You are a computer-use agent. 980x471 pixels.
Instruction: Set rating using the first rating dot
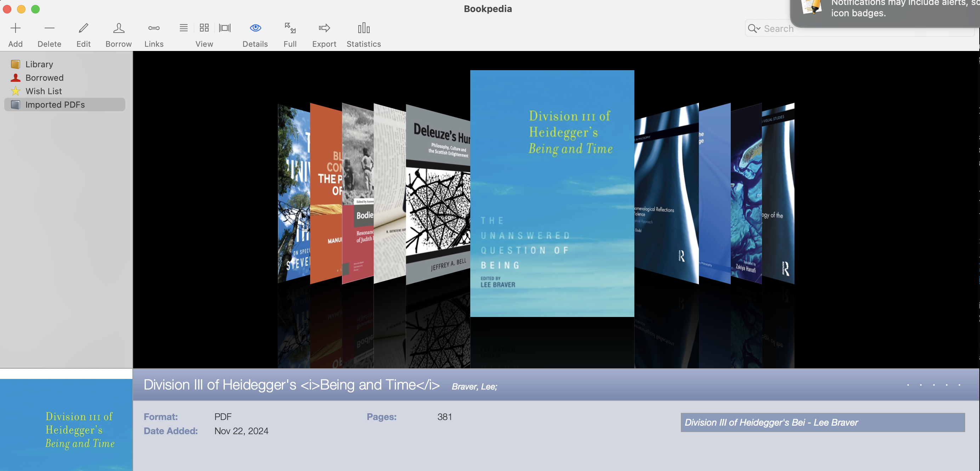pos(908,385)
